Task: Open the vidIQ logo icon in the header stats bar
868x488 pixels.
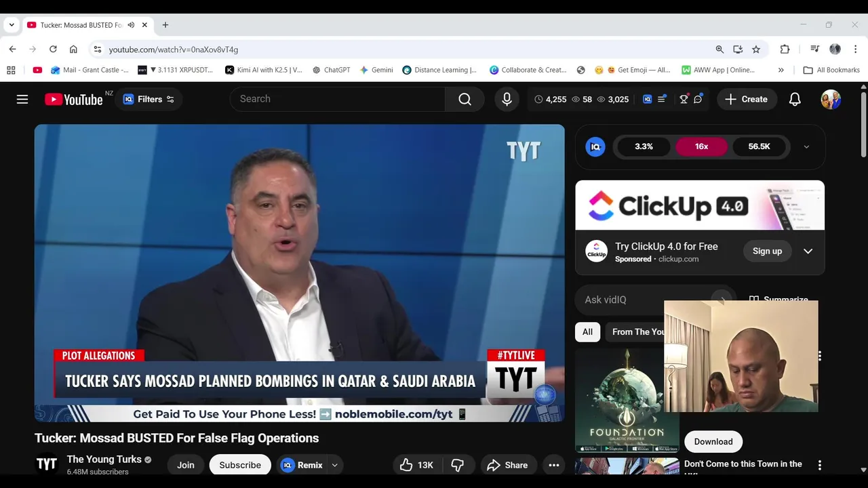Action: (x=647, y=99)
